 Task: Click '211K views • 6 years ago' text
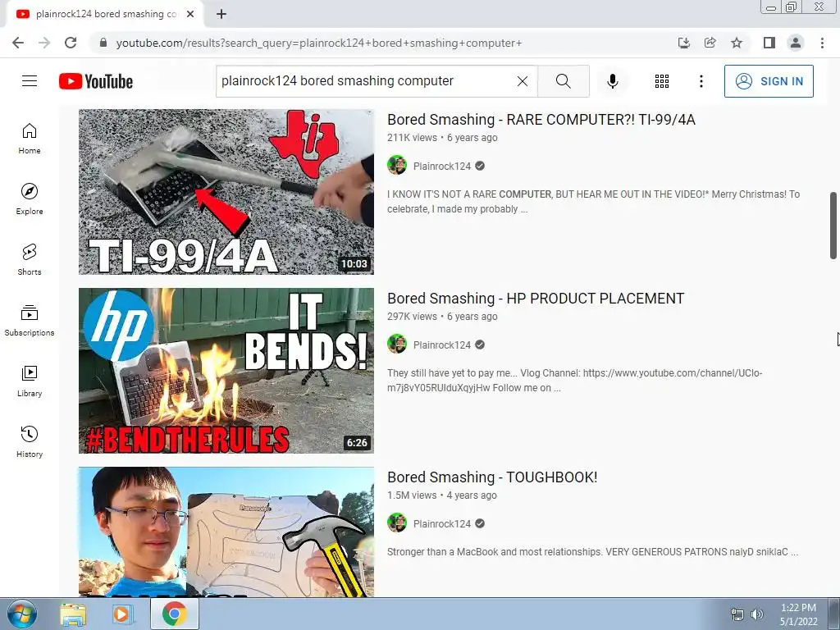442,138
